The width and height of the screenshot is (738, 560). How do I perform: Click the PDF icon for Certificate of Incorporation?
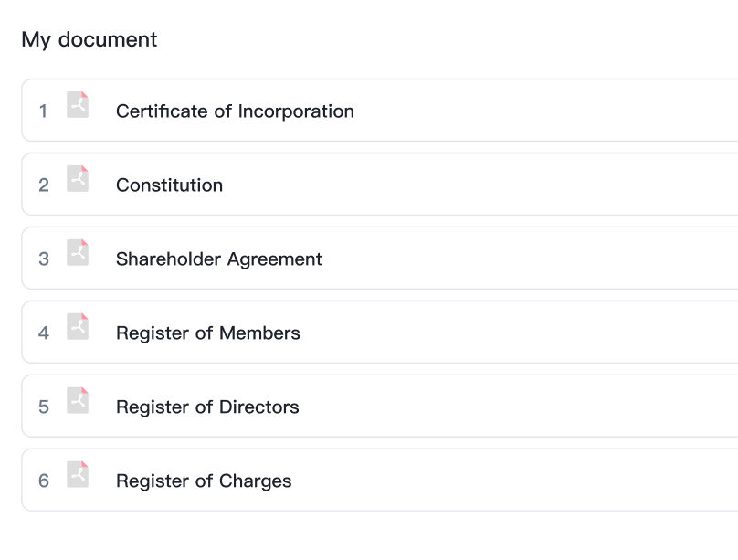78,104
